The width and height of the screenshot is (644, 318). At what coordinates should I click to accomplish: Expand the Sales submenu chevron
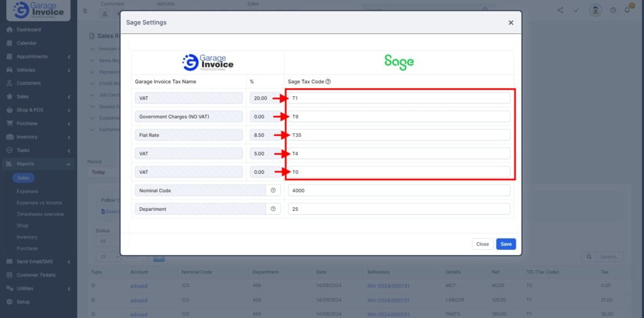pyautogui.click(x=69, y=97)
